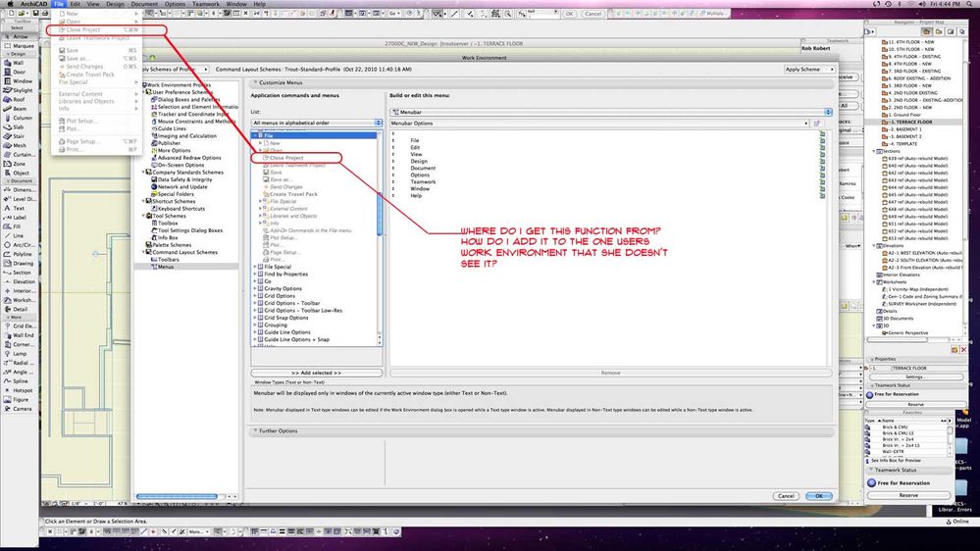The height and width of the screenshot is (551, 980).
Task: Open the Apple menu
Action: coord(10,4)
